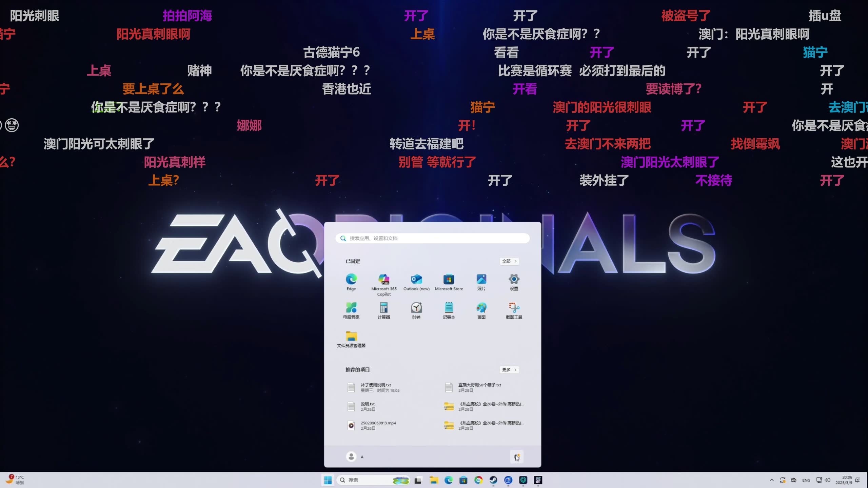Screen dimensions: 868x488
Task: Show hidden system tray icons
Action: [772, 480]
